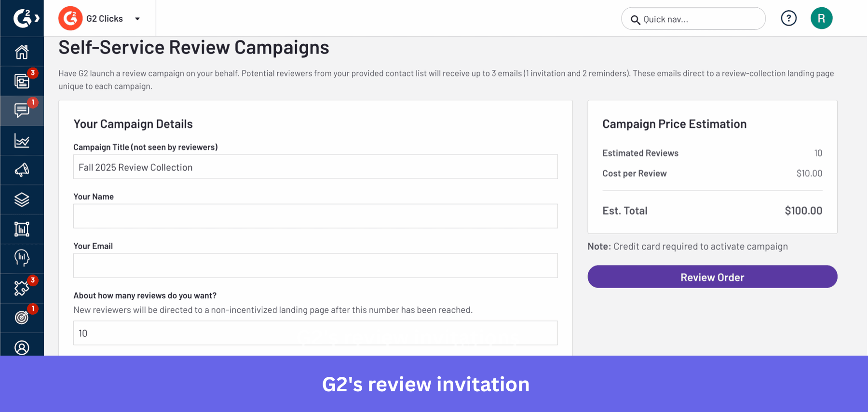The height and width of the screenshot is (412, 868).
Task: Open the profile icon at sidebar bottom
Action: tap(22, 347)
